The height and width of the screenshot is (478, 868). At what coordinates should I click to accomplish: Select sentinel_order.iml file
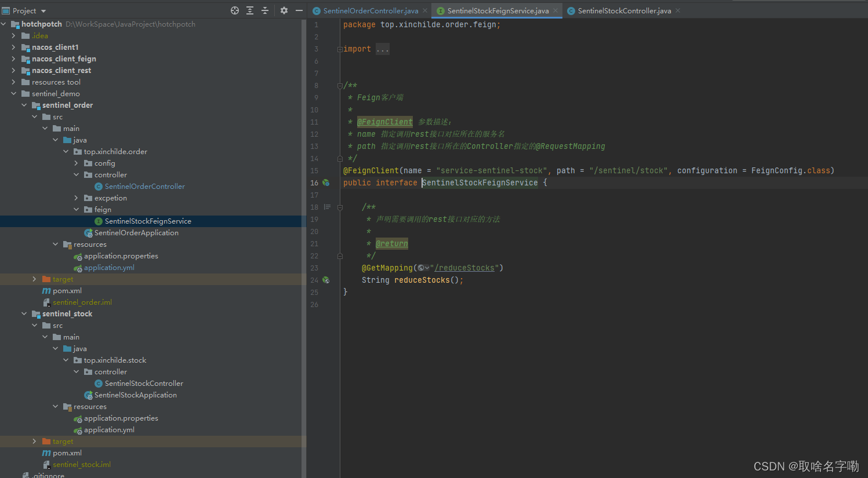point(82,302)
